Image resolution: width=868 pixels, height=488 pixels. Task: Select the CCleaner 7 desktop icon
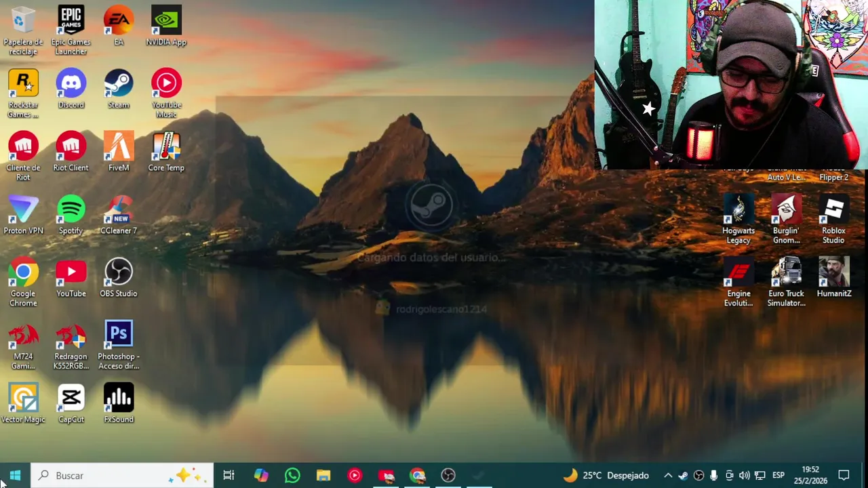[x=119, y=215]
